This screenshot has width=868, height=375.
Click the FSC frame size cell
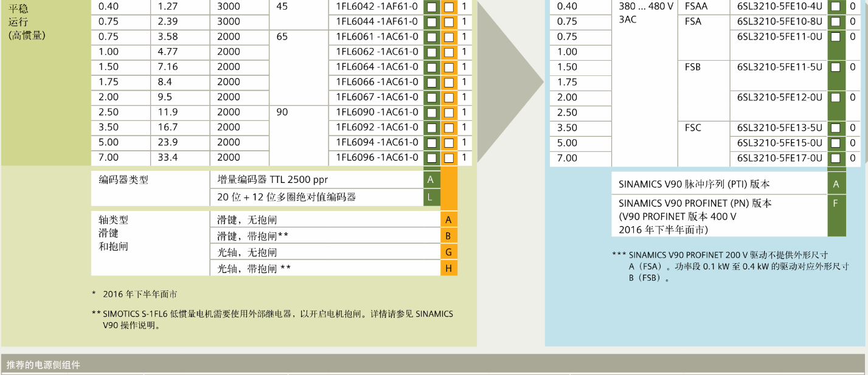coord(693,128)
